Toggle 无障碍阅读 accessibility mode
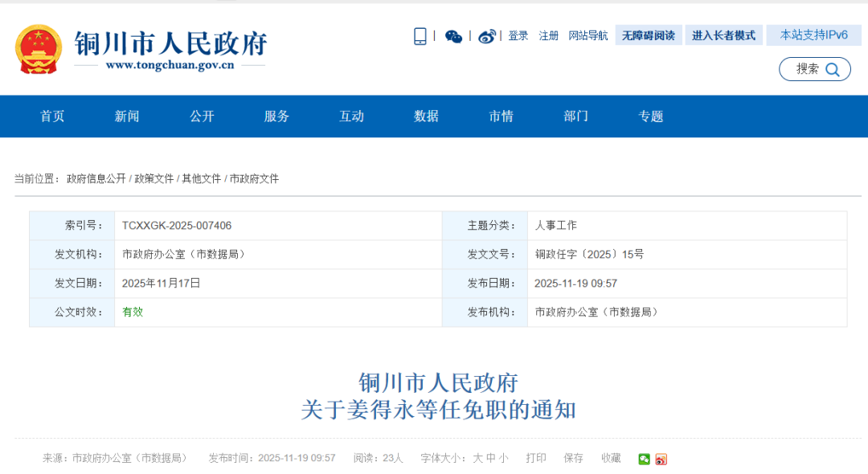Screen dimensions: 868x474 pos(649,35)
